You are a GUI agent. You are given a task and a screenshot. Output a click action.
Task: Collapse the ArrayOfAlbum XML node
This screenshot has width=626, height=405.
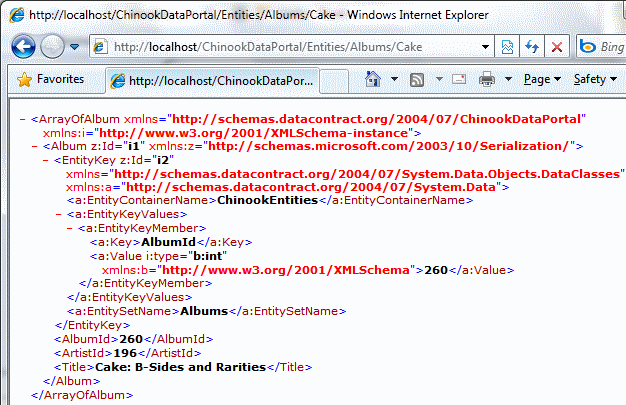coord(22,118)
